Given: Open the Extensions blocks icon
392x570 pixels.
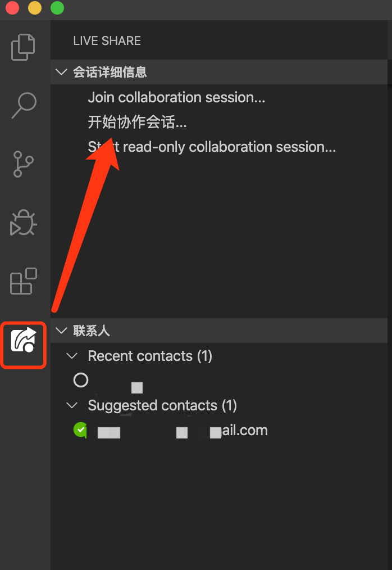Looking at the screenshot, I should coord(24,281).
